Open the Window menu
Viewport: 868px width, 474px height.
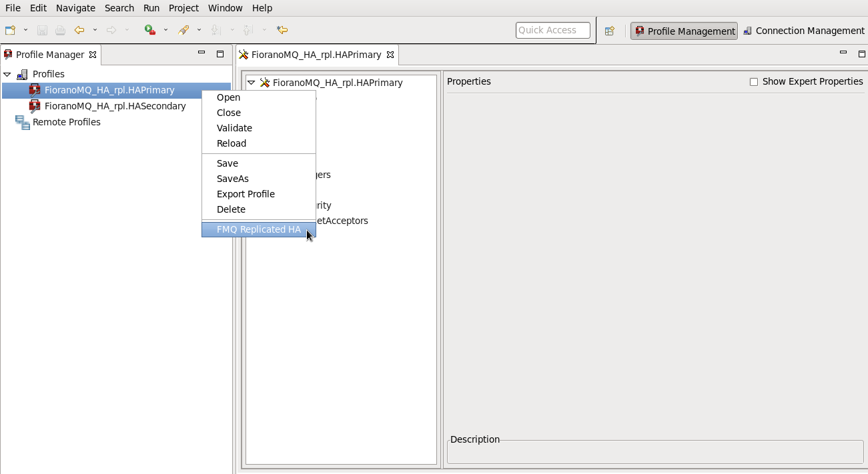pyautogui.click(x=226, y=8)
